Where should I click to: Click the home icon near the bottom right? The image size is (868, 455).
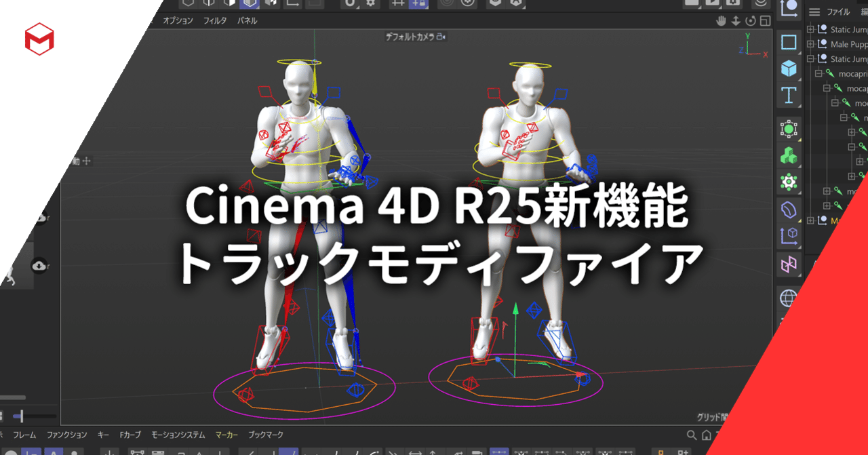[706, 435]
